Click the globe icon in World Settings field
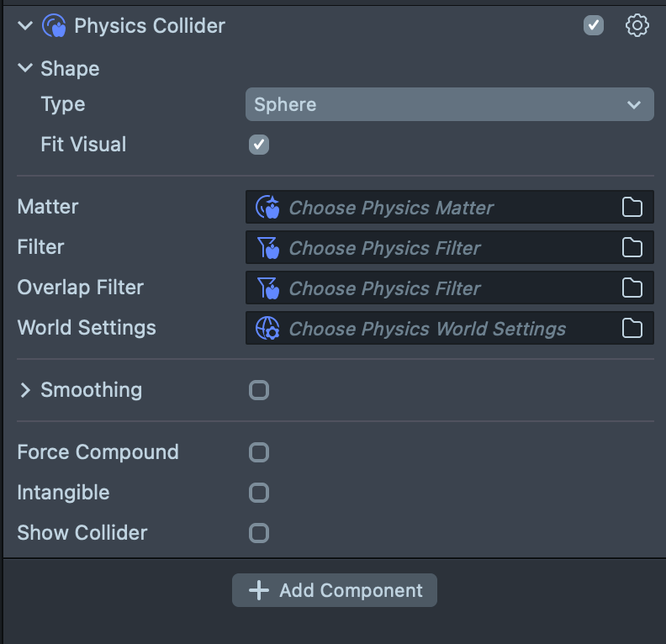This screenshot has height=644, width=666. pyautogui.click(x=267, y=329)
